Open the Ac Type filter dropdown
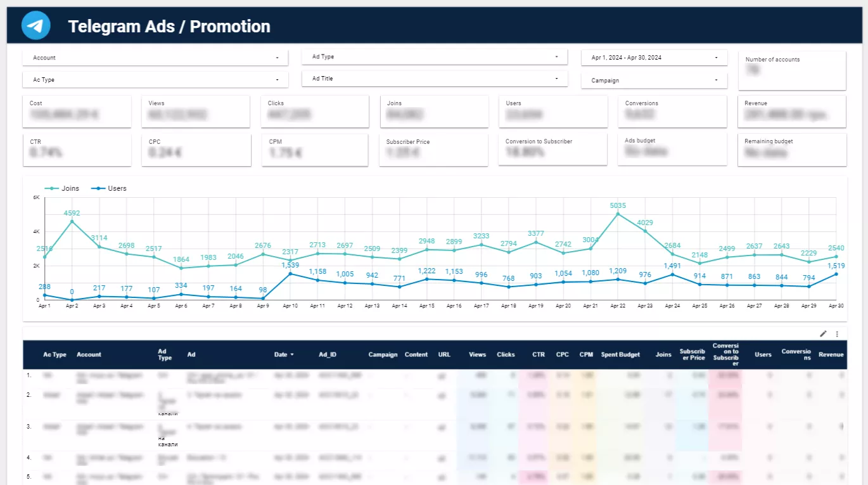The width and height of the screenshot is (868, 485). [x=155, y=80]
